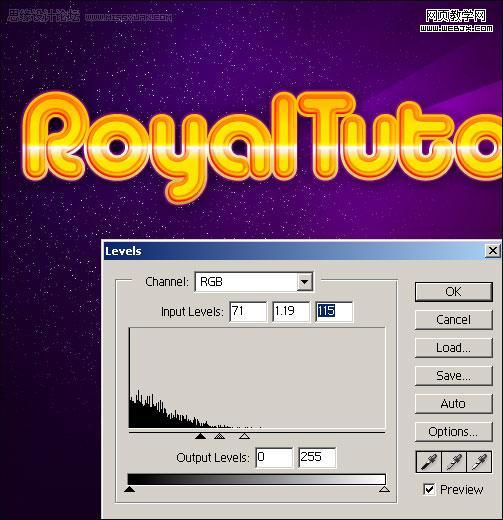Select the black point eyedropper

[x=429, y=462]
